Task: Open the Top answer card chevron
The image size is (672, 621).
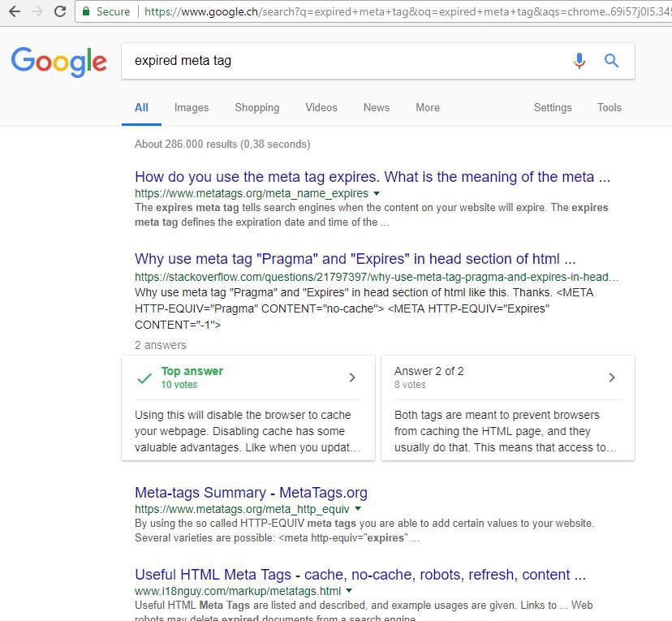Action: click(x=351, y=377)
